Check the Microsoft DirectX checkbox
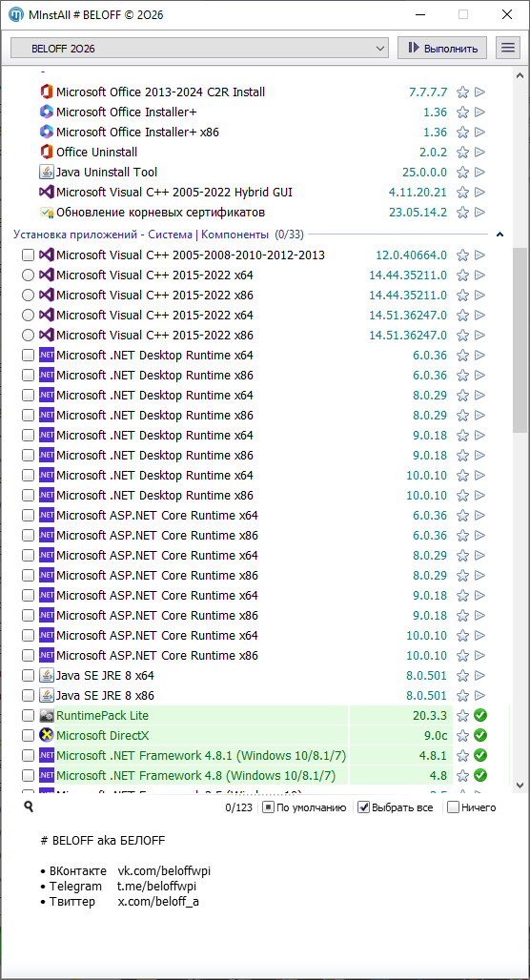Viewport: 530px width, 980px height. click(29, 736)
